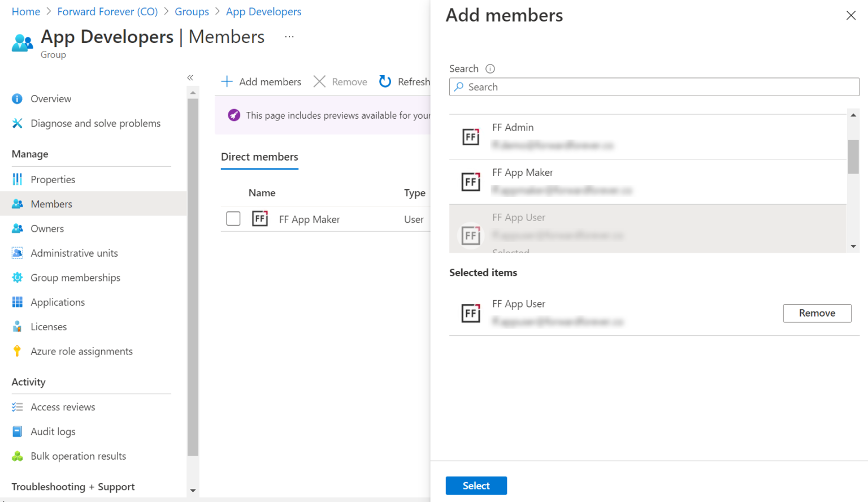Viewport: 868px width, 502px height.
Task: Click the Audit logs icon
Action: pyautogui.click(x=18, y=431)
